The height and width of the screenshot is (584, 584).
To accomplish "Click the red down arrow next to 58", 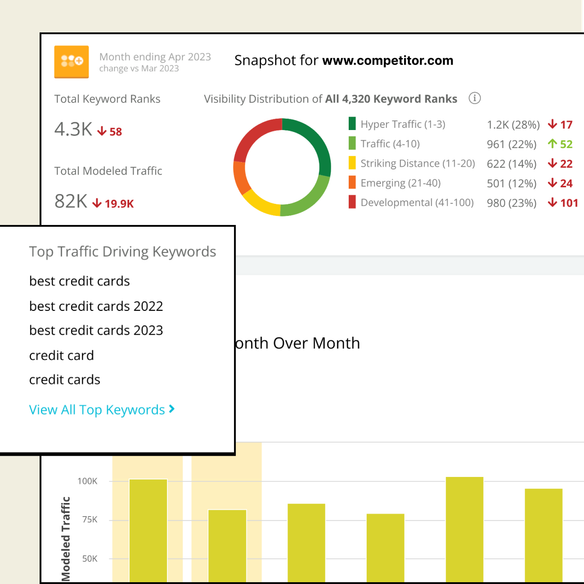I will click(x=102, y=131).
